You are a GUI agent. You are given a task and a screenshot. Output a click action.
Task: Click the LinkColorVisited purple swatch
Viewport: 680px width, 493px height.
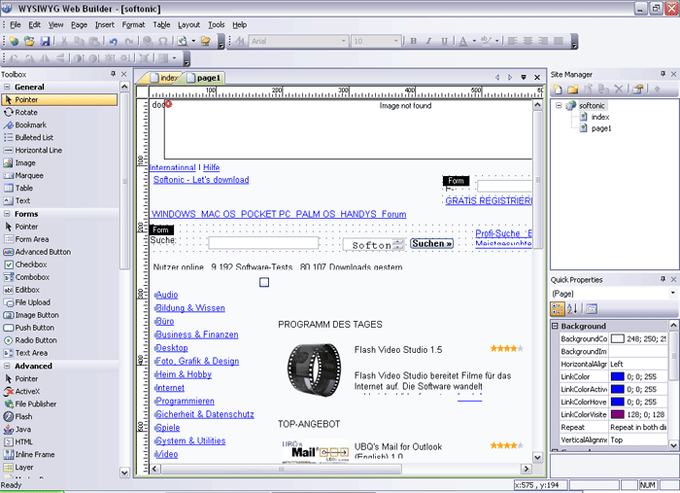coord(617,415)
